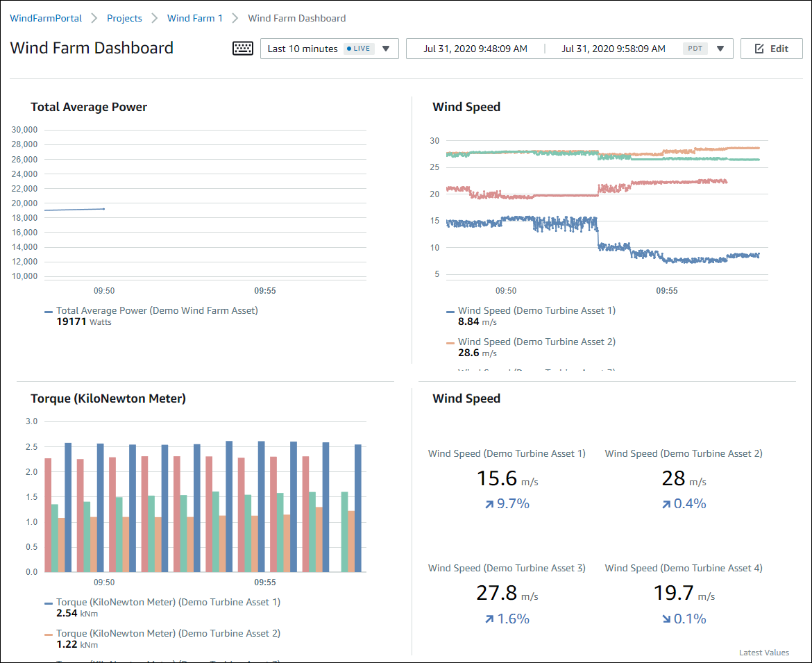Toggle live data streaming via the LIVE badge
Viewport: 812px width, 663px height.
358,49
